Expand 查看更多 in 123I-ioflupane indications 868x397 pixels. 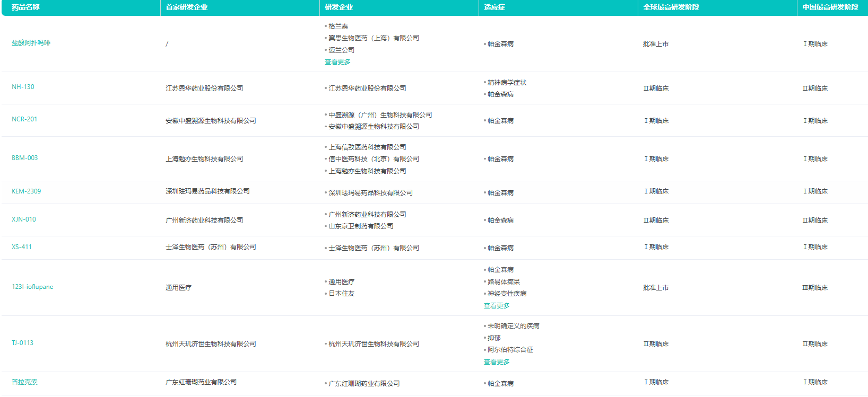tap(497, 306)
